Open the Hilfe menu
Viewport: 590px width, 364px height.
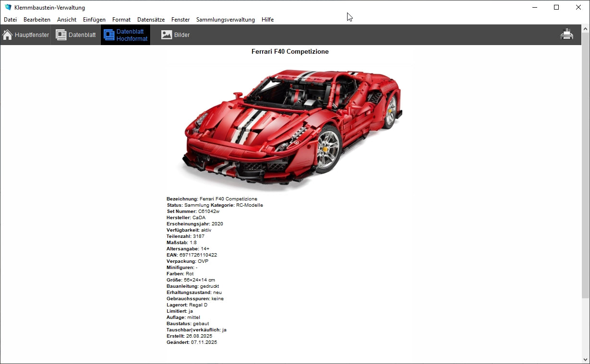point(267,20)
